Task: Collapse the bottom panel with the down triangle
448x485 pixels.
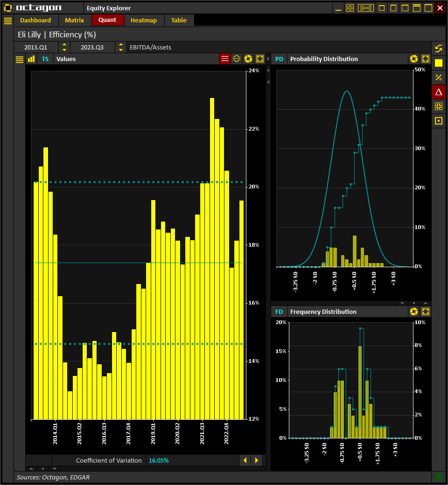Action: click(x=55, y=469)
